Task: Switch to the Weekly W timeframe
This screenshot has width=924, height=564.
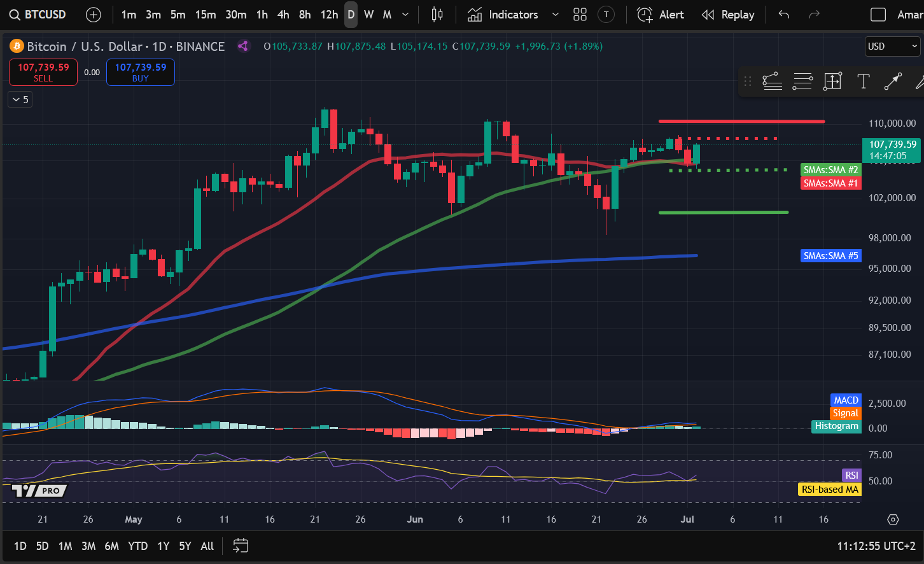Action: click(369, 15)
